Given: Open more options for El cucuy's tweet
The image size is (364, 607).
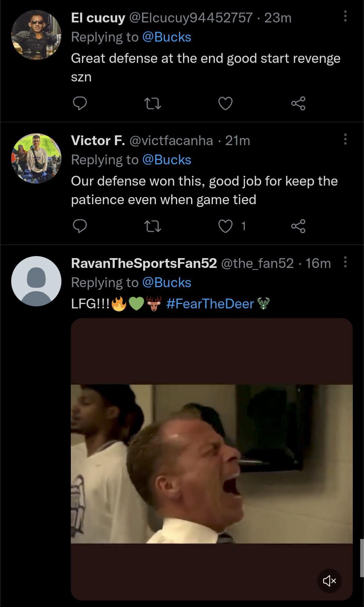Looking at the screenshot, I should click(x=345, y=16).
